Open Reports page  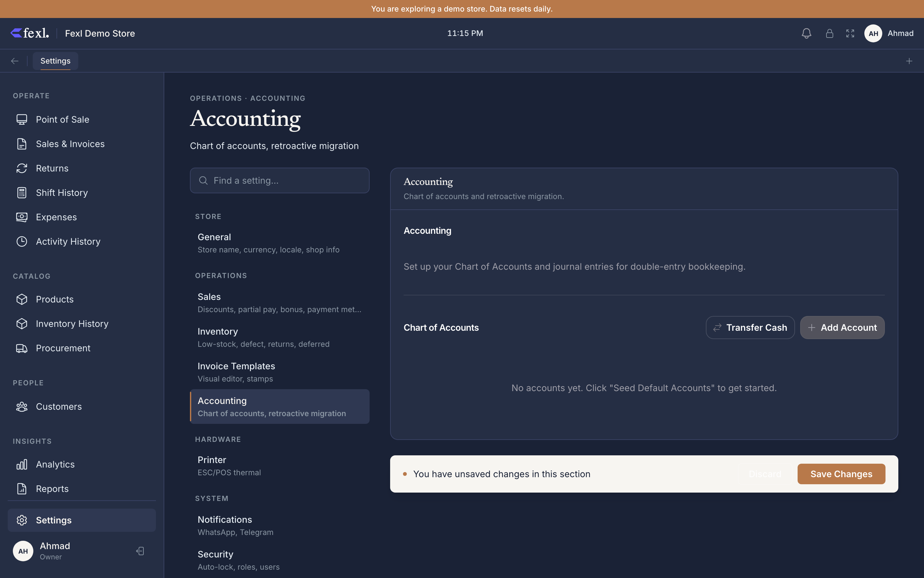(82, 488)
